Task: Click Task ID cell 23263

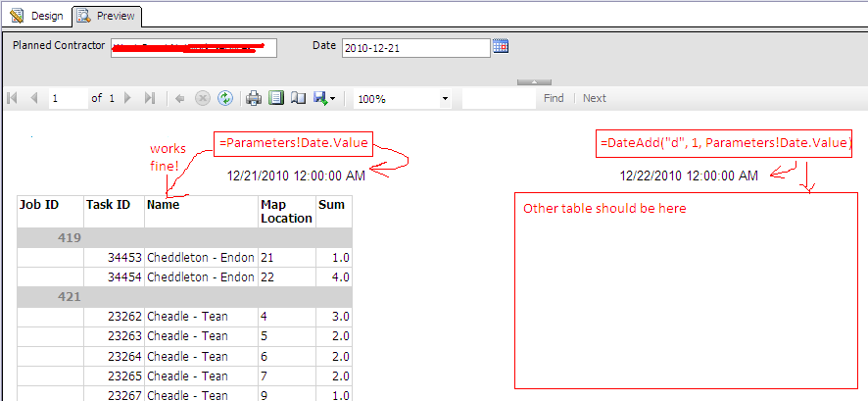Action: (x=114, y=336)
